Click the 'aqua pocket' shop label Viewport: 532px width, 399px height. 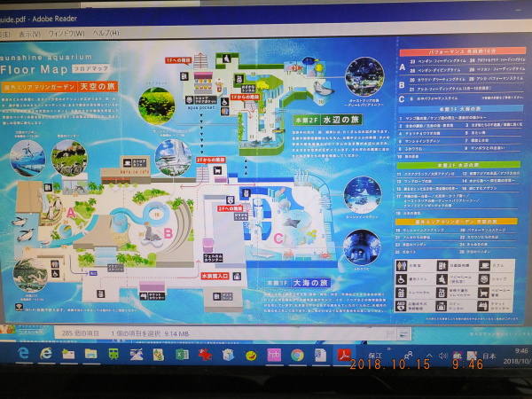click(x=201, y=107)
